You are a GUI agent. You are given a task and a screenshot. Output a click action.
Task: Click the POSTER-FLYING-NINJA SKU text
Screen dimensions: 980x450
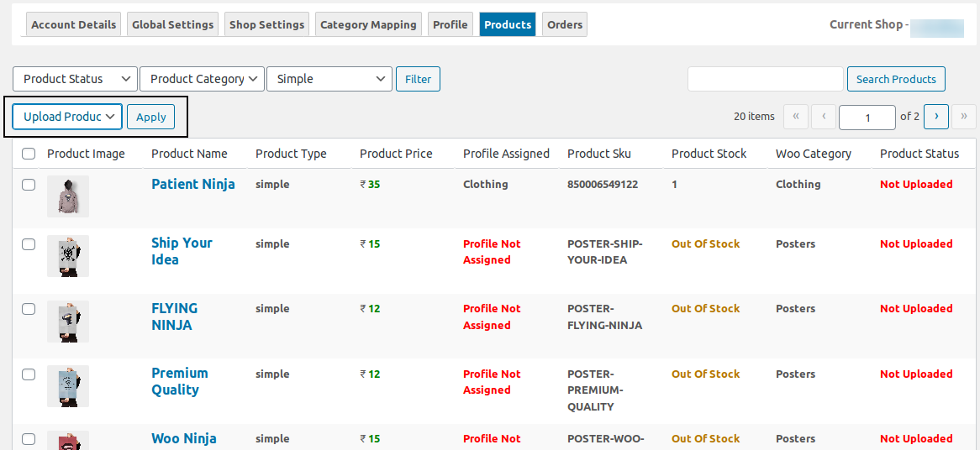[x=605, y=317]
